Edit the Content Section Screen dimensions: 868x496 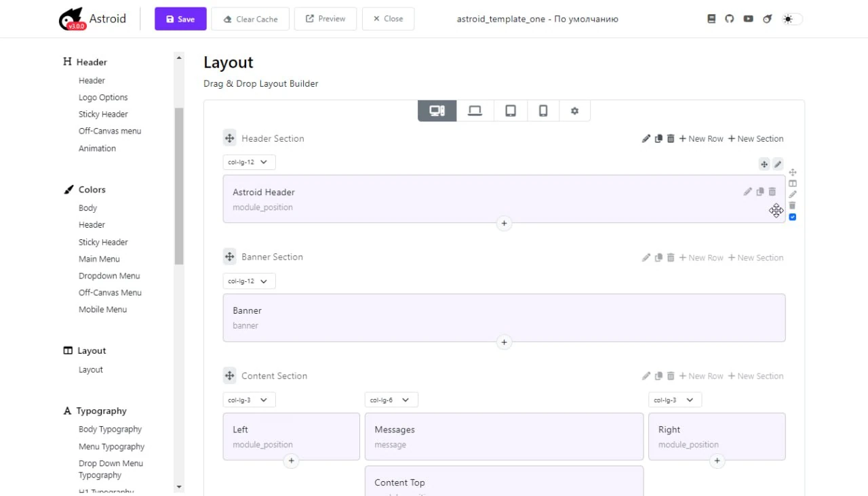click(x=646, y=376)
